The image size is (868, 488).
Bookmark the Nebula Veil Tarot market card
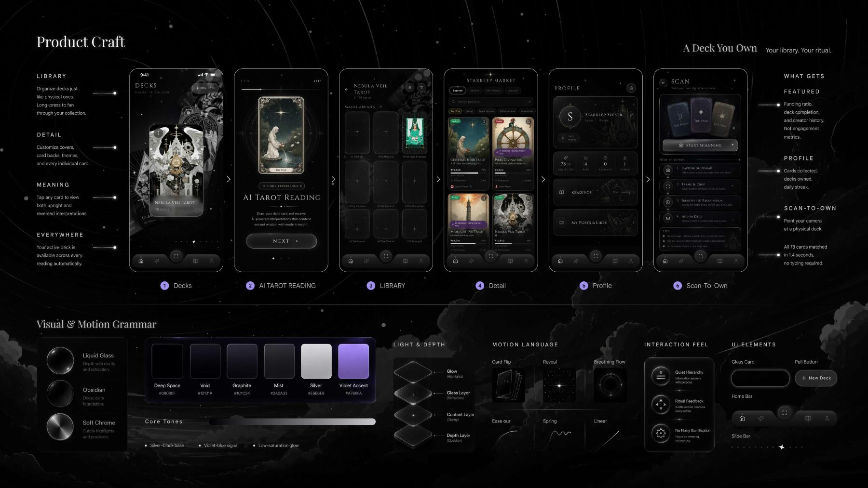click(528, 198)
